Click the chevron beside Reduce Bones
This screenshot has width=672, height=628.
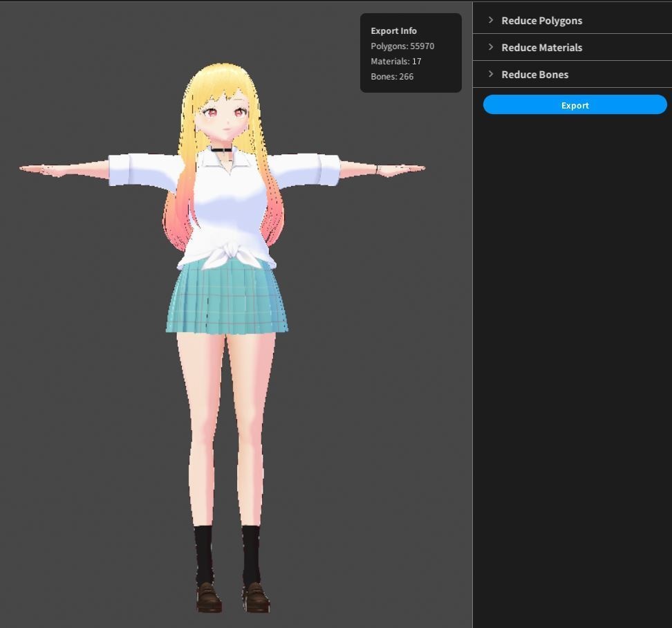click(x=491, y=74)
